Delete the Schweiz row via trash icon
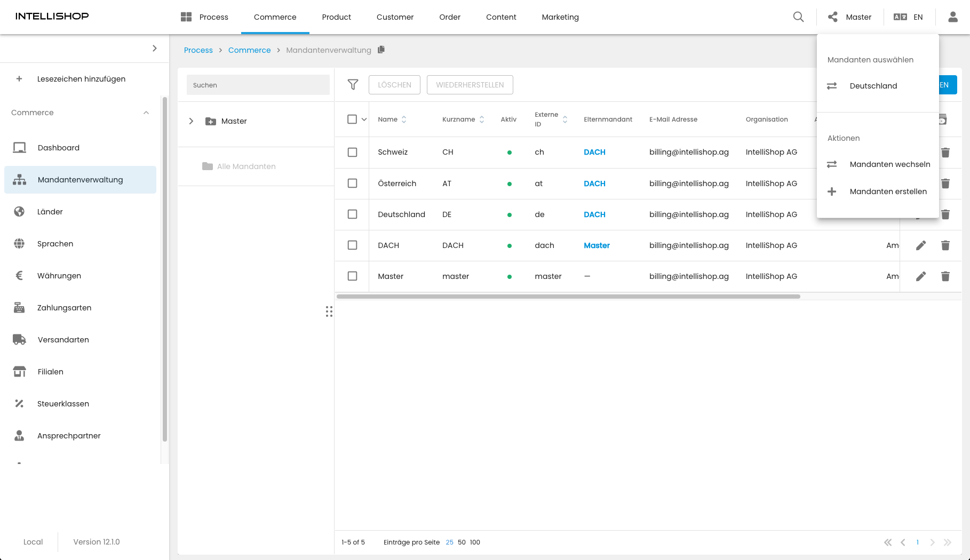 [945, 153]
